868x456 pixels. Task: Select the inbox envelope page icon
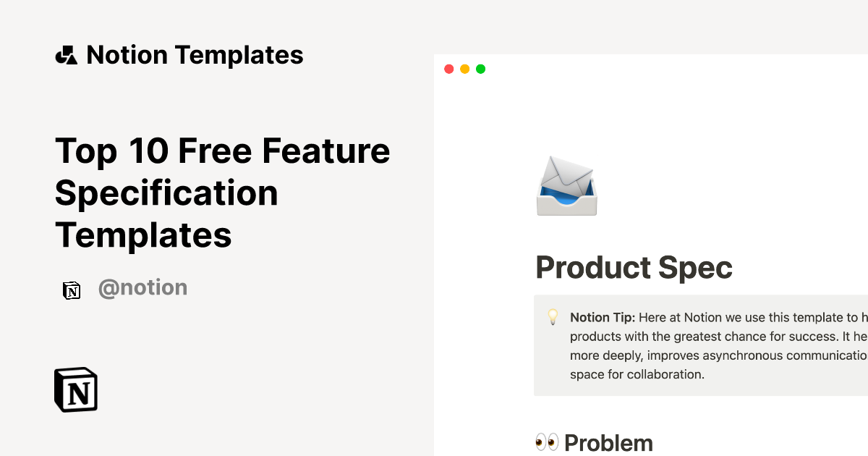[x=566, y=186]
